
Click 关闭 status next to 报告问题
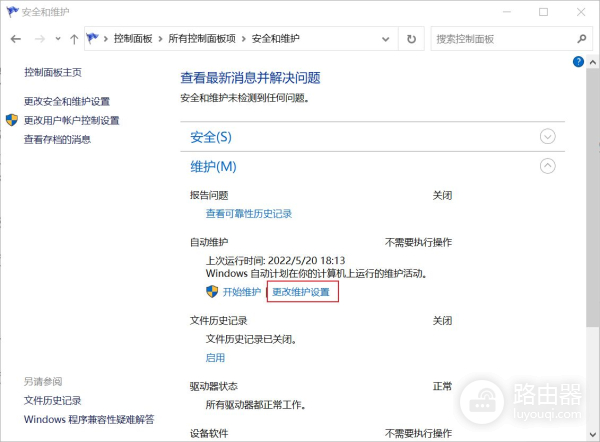442,196
